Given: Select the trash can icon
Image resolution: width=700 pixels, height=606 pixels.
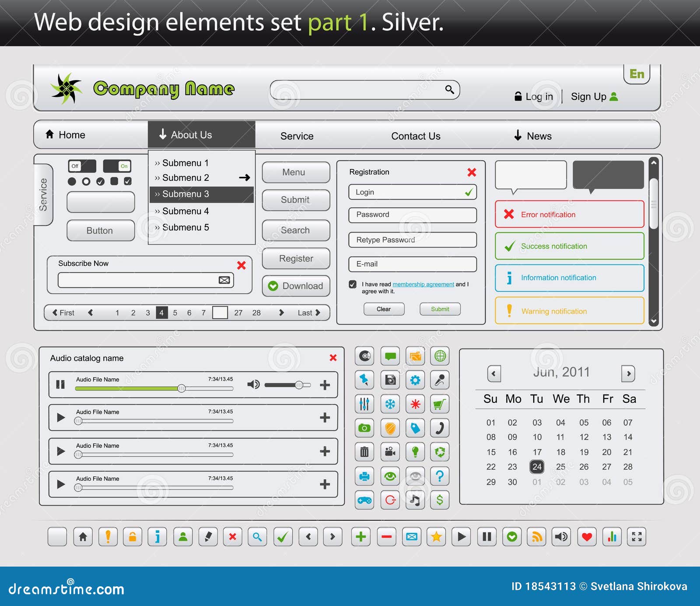Looking at the screenshot, I should click(x=364, y=452).
